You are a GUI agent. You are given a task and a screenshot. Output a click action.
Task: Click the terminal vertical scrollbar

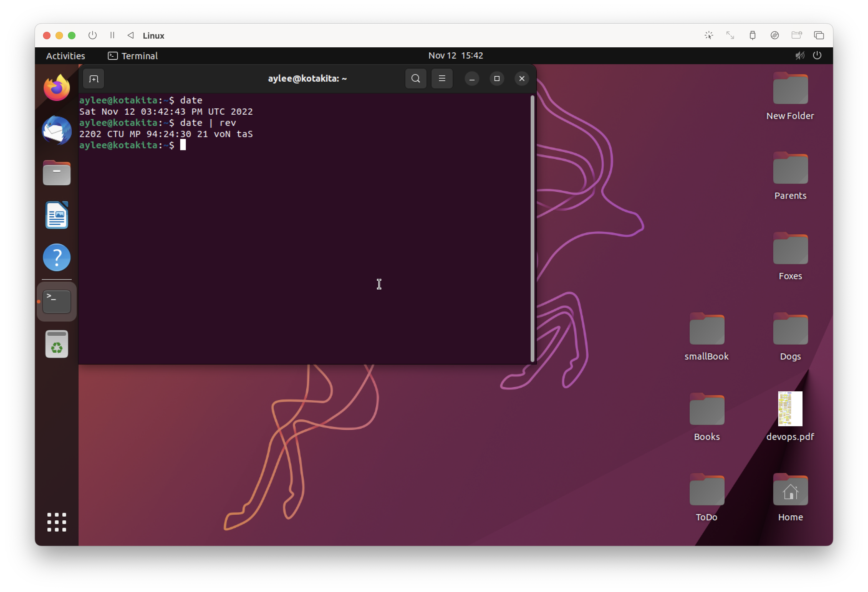[532, 228]
